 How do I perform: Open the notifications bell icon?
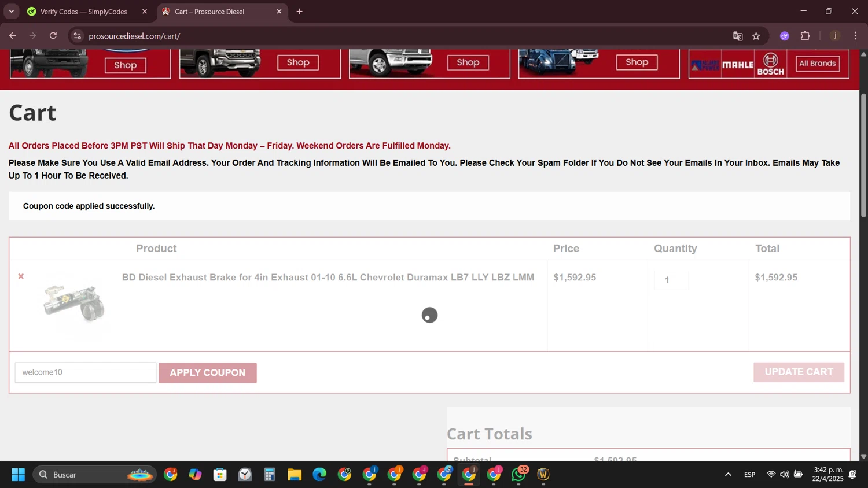coord(852,475)
